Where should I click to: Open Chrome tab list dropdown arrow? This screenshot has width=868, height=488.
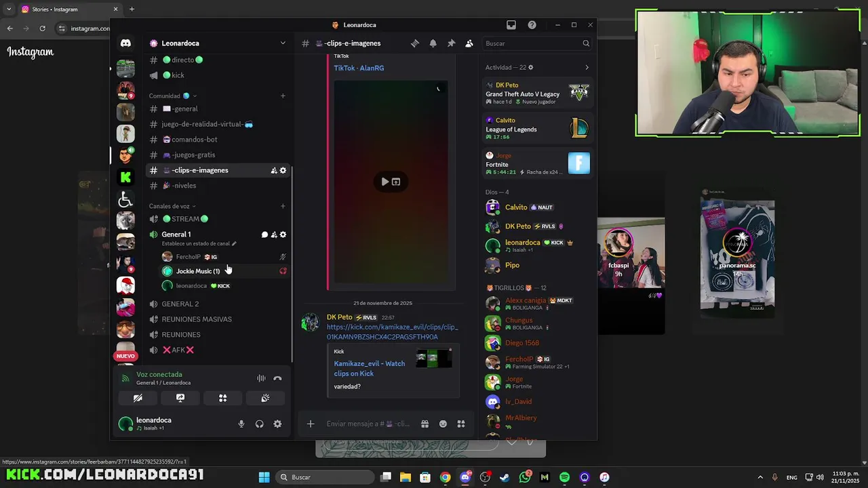[x=9, y=9]
